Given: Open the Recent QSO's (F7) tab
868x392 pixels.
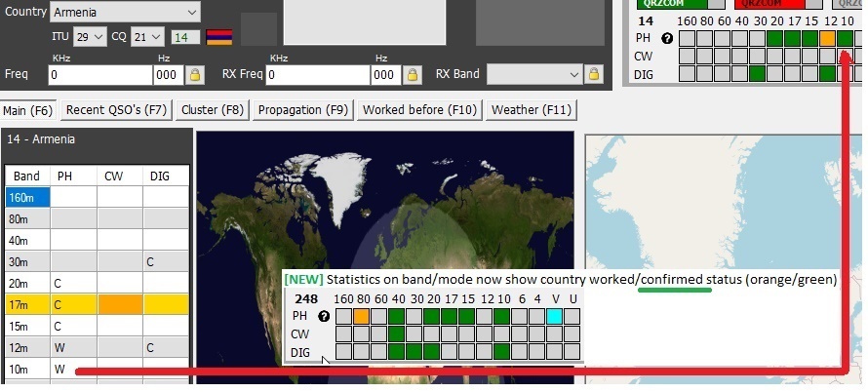Looking at the screenshot, I should (x=116, y=109).
